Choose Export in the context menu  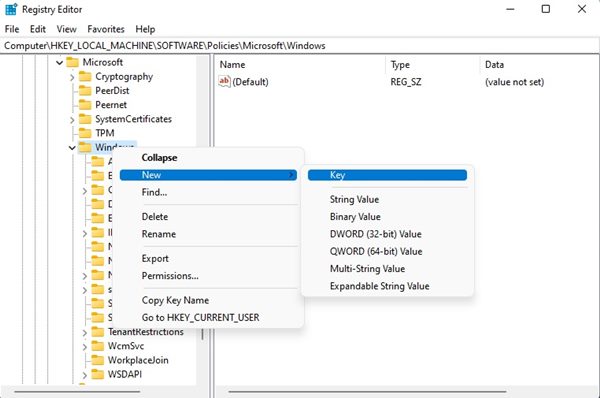(x=208, y=258)
